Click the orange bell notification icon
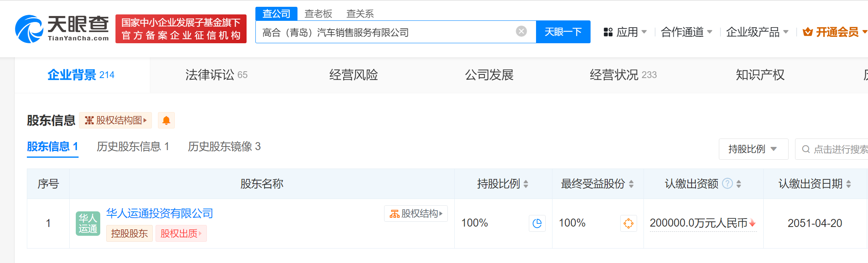 (x=166, y=120)
